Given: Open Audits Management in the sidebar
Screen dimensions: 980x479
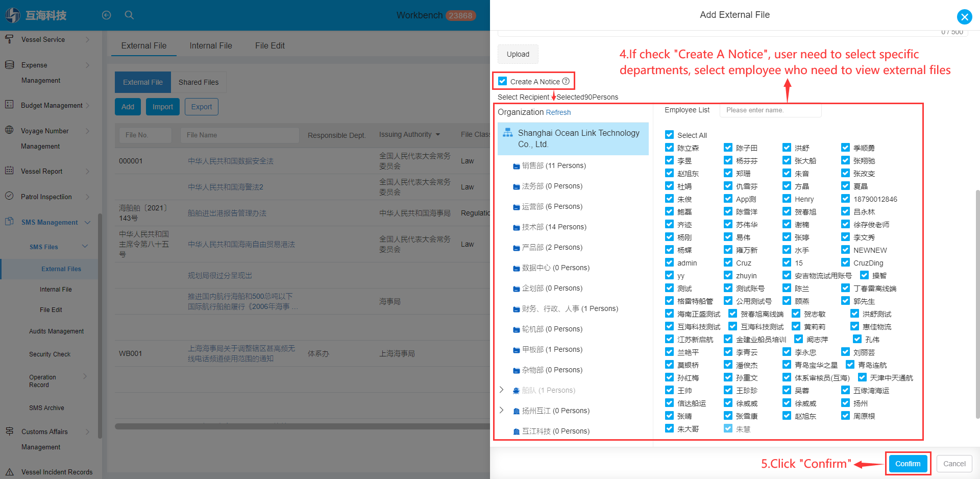Looking at the screenshot, I should pyautogui.click(x=56, y=331).
